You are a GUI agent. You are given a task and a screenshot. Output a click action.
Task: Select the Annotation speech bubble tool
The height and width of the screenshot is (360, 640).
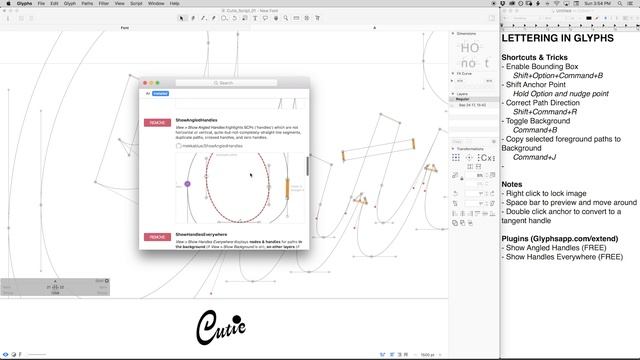pos(265,18)
